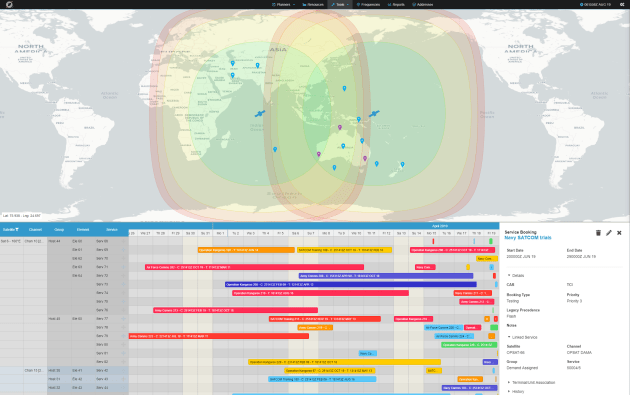Open the Resources menu
The height and width of the screenshot is (395, 630).
pos(313,4)
